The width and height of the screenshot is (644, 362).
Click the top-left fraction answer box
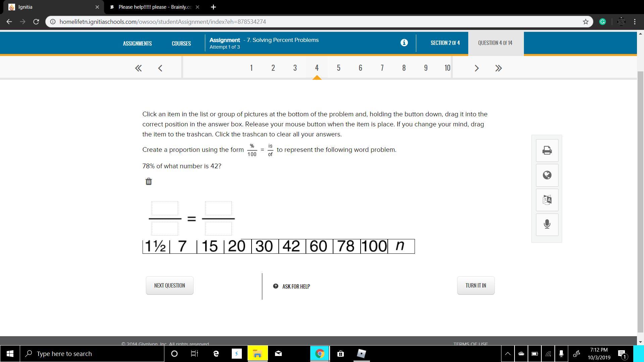click(165, 208)
